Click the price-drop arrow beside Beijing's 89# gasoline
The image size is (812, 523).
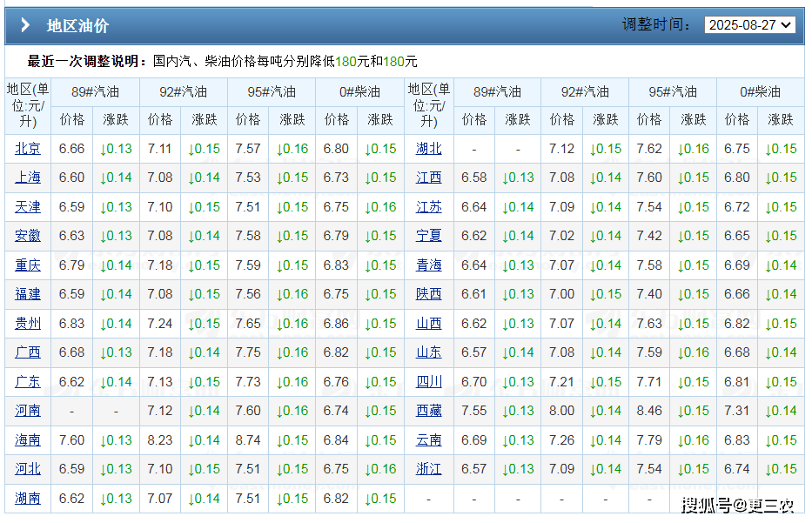116,149
